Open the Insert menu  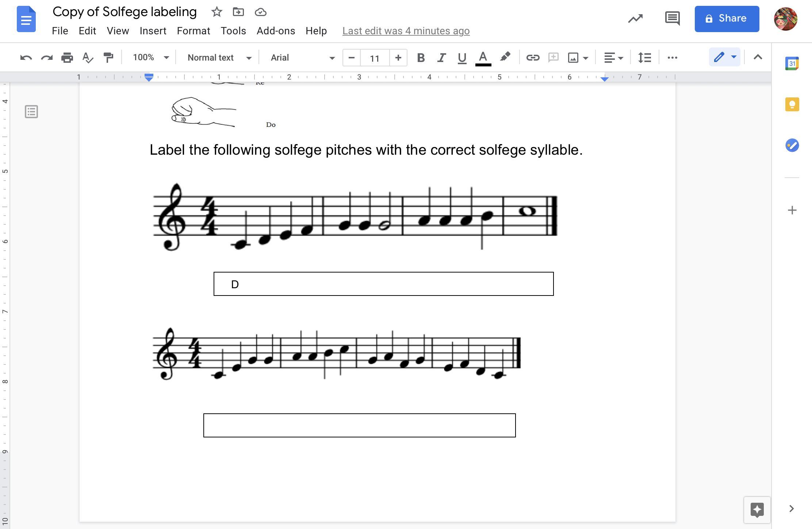(153, 31)
